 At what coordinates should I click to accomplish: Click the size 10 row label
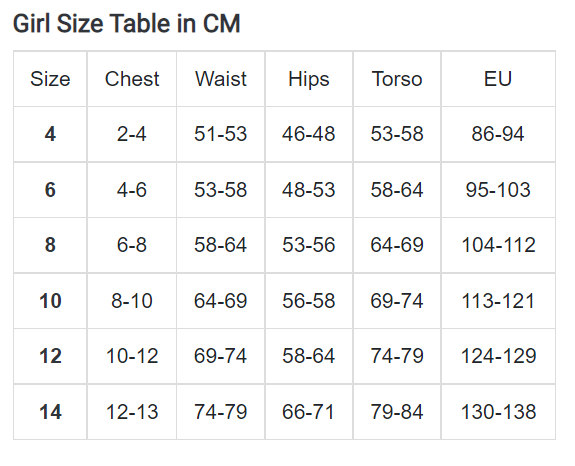tap(50, 301)
